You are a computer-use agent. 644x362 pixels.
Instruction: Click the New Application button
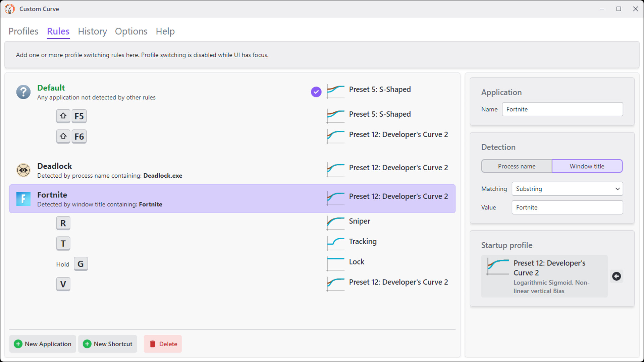(42, 344)
